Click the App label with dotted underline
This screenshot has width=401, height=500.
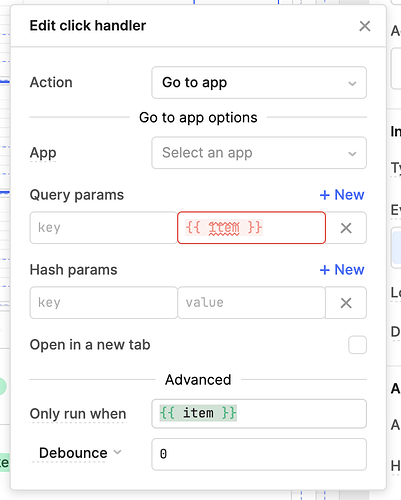click(x=43, y=153)
